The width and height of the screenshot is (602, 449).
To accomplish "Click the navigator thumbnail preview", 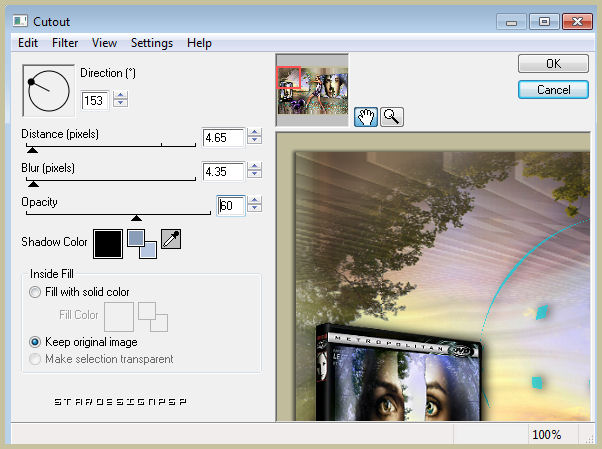I will tap(312, 90).
